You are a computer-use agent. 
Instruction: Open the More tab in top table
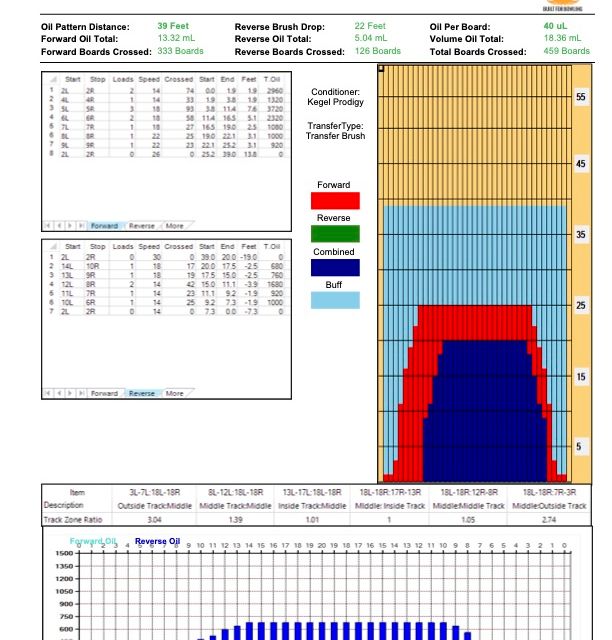coord(175,226)
